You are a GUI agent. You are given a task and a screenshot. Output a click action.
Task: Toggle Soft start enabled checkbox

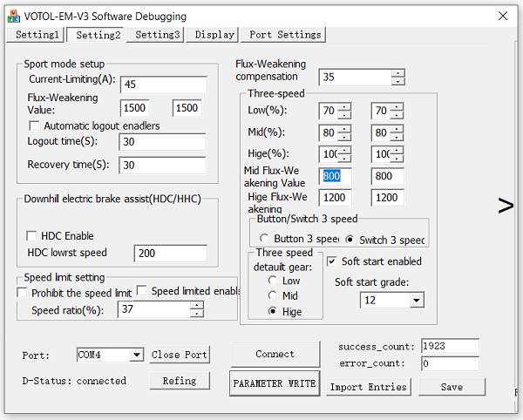[x=332, y=261]
